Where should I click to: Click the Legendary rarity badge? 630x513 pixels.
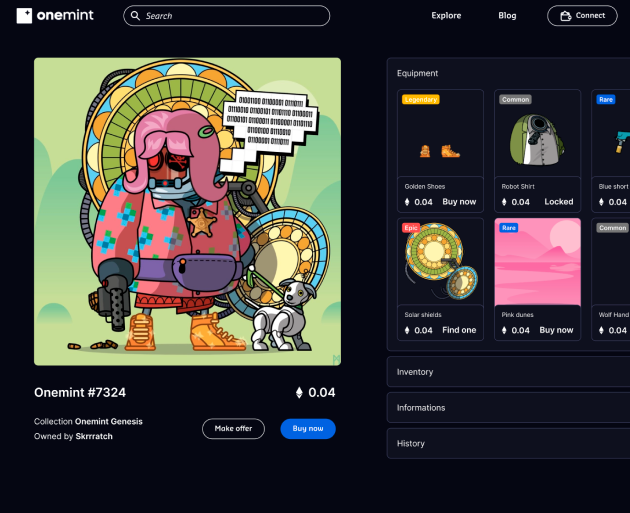pyautogui.click(x=421, y=99)
